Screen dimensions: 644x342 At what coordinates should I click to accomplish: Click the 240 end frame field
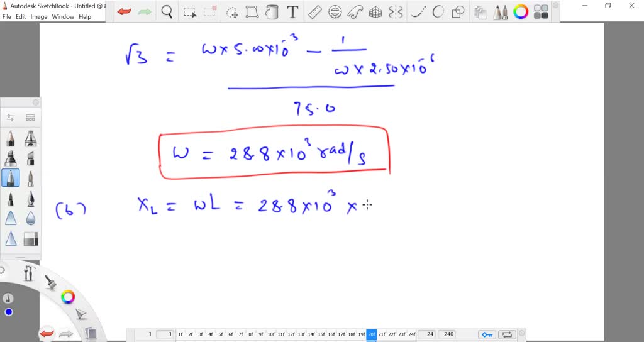pos(447,334)
